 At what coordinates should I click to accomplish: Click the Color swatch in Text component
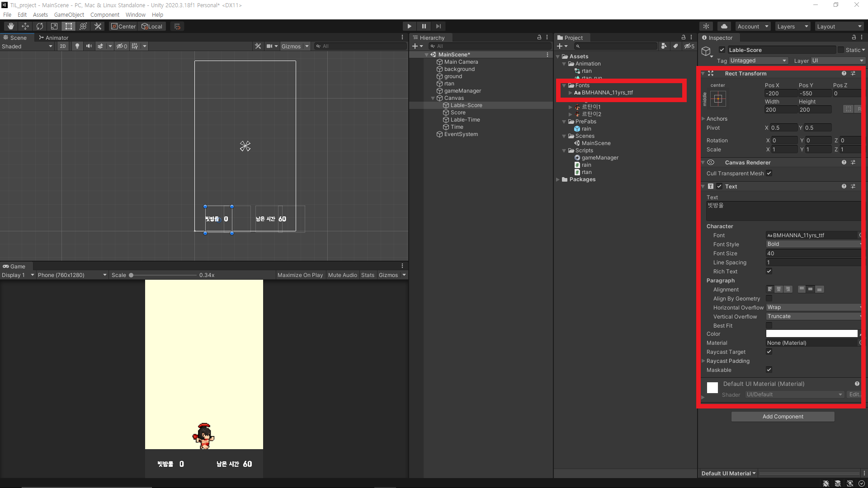tap(811, 333)
